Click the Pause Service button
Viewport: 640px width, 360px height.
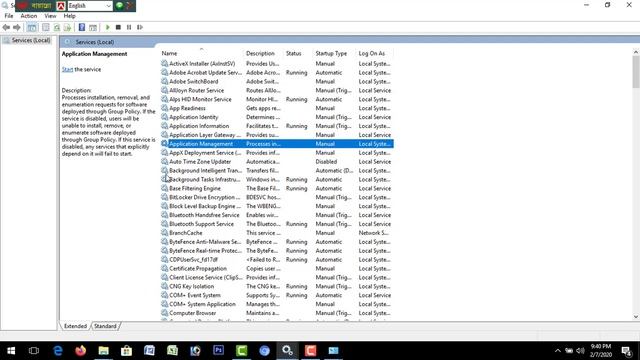129,27
